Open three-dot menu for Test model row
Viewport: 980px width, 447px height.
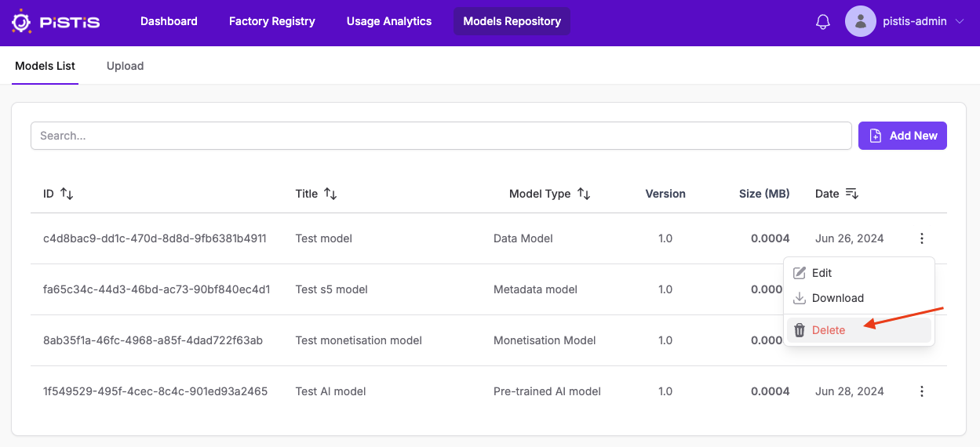[x=922, y=238]
